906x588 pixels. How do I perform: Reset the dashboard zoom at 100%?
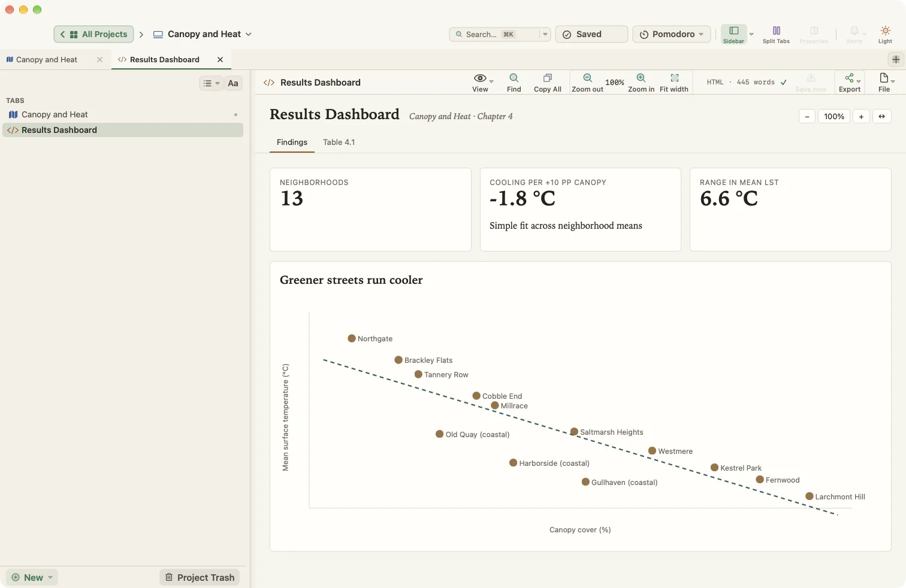pyautogui.click(x=834, y=116)
